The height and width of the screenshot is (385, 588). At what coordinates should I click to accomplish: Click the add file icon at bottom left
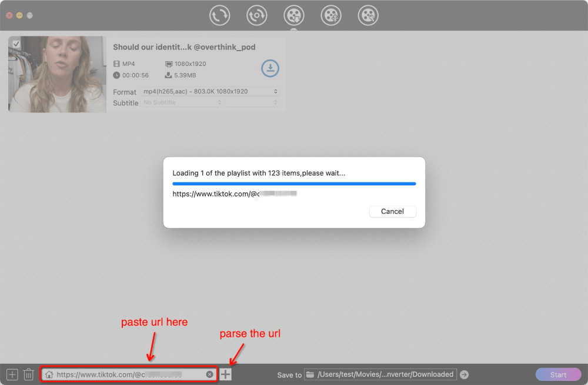12,374
